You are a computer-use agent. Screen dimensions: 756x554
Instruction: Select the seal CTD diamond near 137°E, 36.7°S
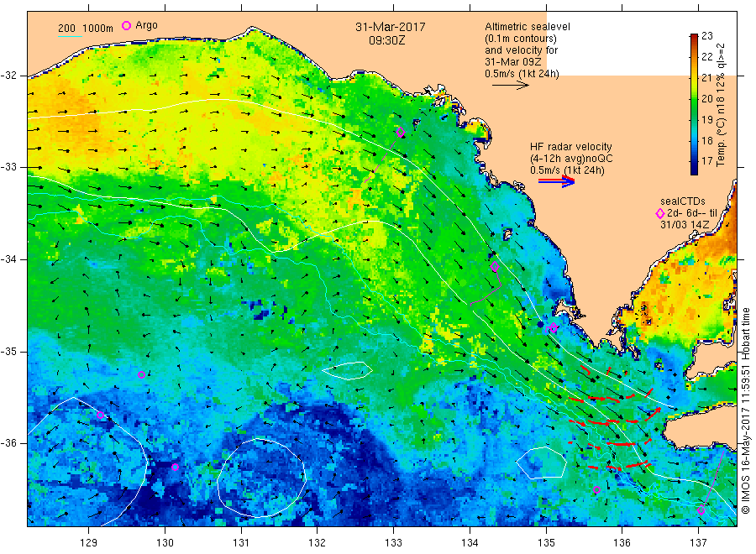point(701,510)
